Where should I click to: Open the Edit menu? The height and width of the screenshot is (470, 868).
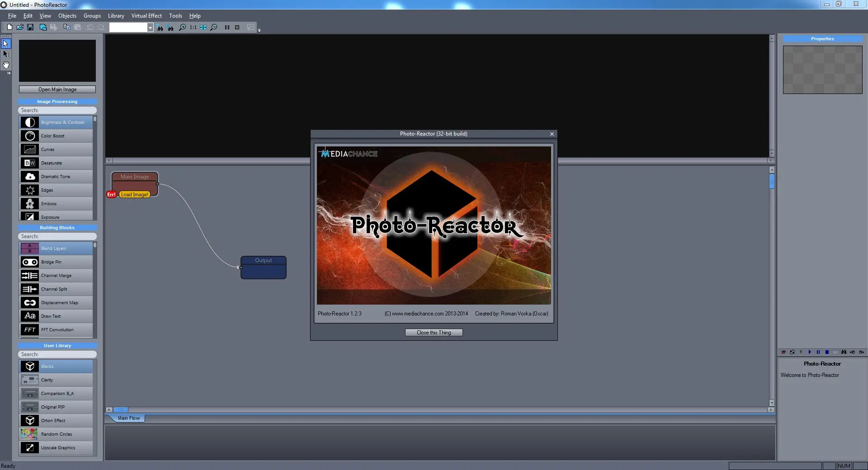tap(28, 16)
